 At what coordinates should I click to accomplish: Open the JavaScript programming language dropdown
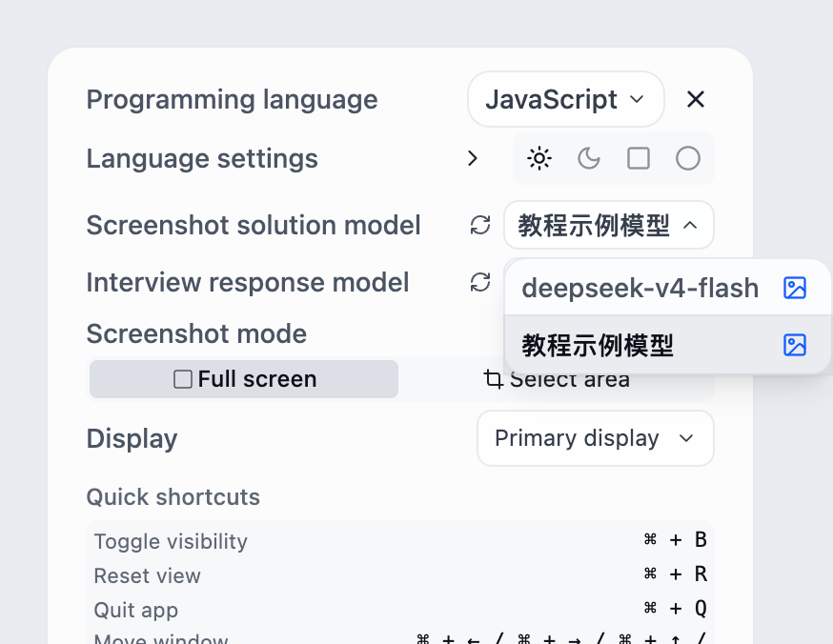(x=566, y=99)
